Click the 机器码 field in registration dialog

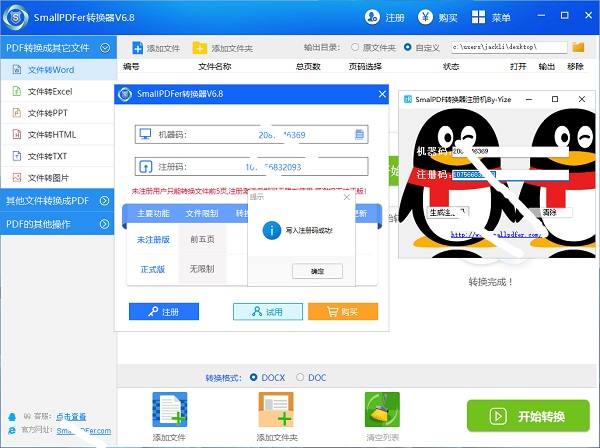click(x=251, y=135)
